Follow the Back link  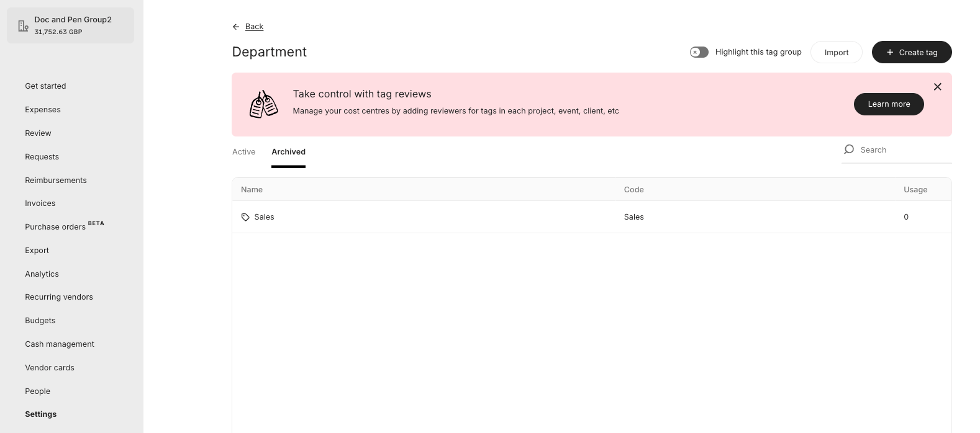(254, 27)
